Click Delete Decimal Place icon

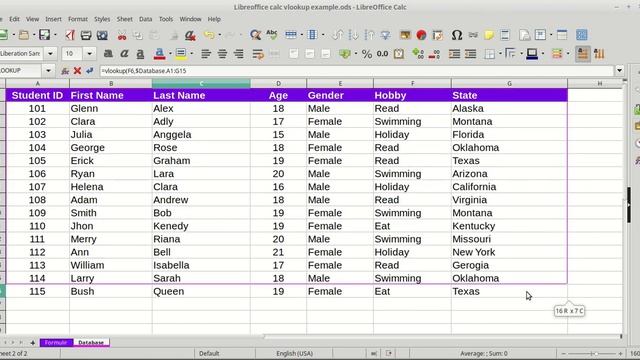434,54
